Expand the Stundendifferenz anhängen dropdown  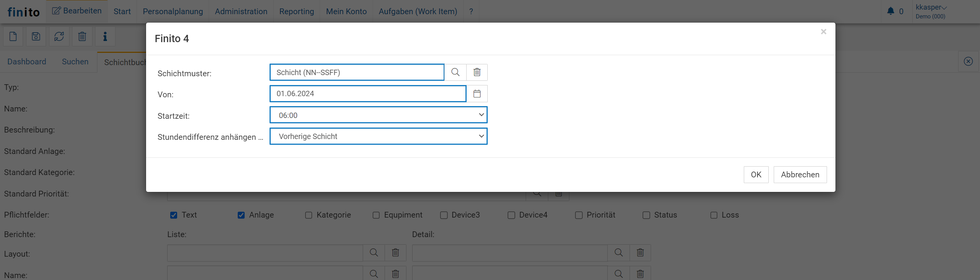(x=378, y=136)
